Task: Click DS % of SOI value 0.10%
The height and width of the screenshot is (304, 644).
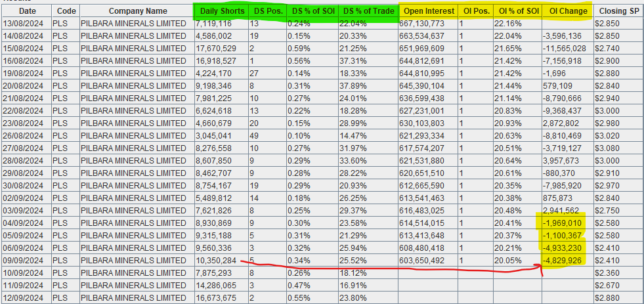Action: 299,136
